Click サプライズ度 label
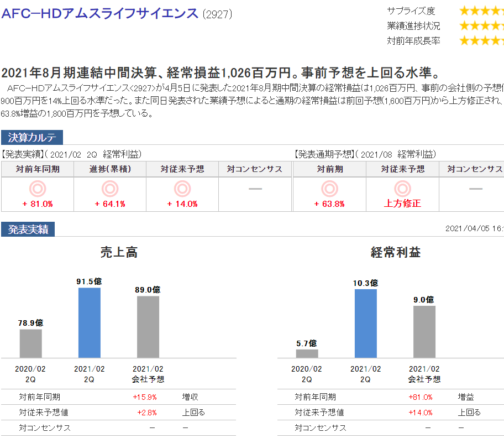 click(411, 11)
